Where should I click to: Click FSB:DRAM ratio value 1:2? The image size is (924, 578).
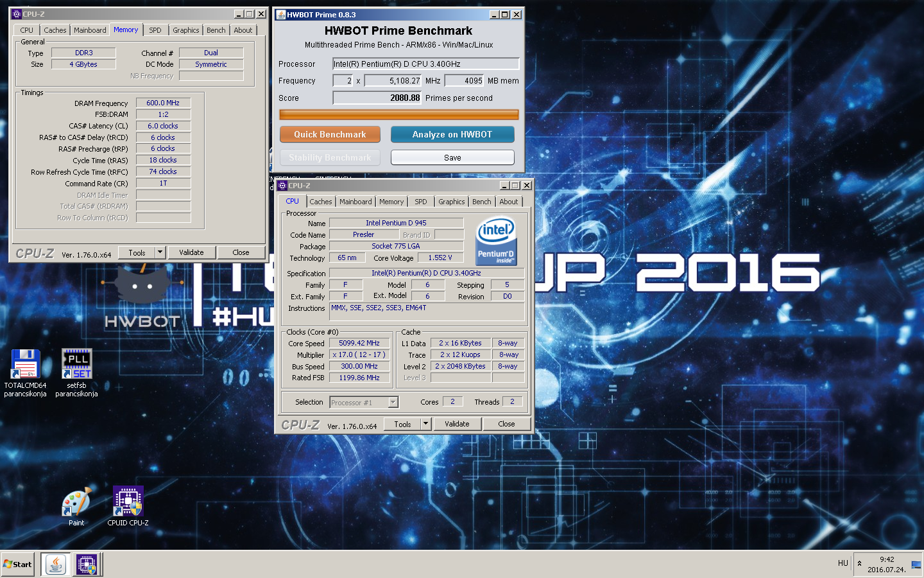click(163, 114)
